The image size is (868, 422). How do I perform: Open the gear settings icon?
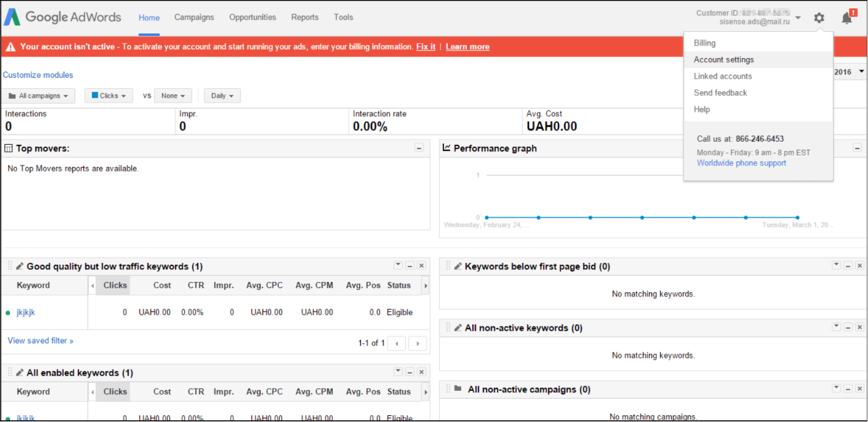point(819,18)
